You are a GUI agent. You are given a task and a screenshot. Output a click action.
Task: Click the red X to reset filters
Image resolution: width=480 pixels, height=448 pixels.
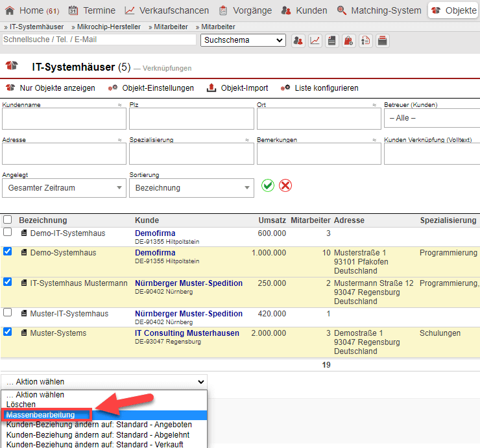[285, 185]
